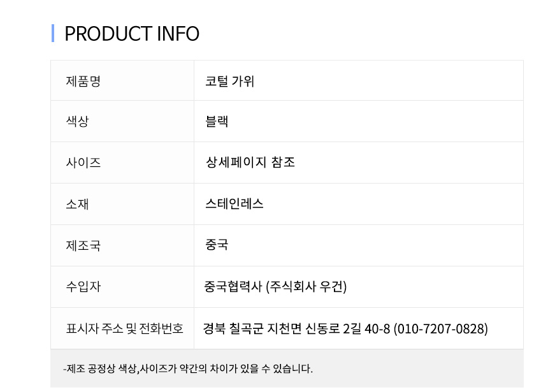
Task: Click the material value 스테인레스
Action: click(234, 204)
